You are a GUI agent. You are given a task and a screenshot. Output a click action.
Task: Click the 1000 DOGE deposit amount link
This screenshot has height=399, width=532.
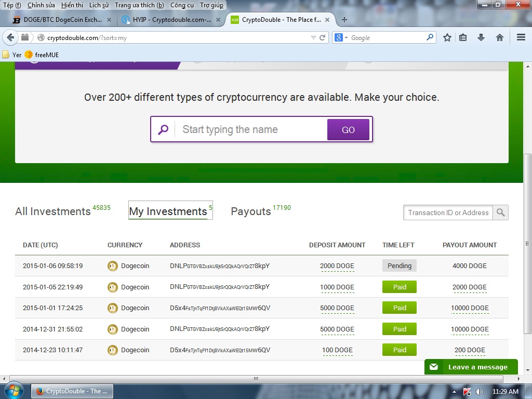click(x=337, y=287)
